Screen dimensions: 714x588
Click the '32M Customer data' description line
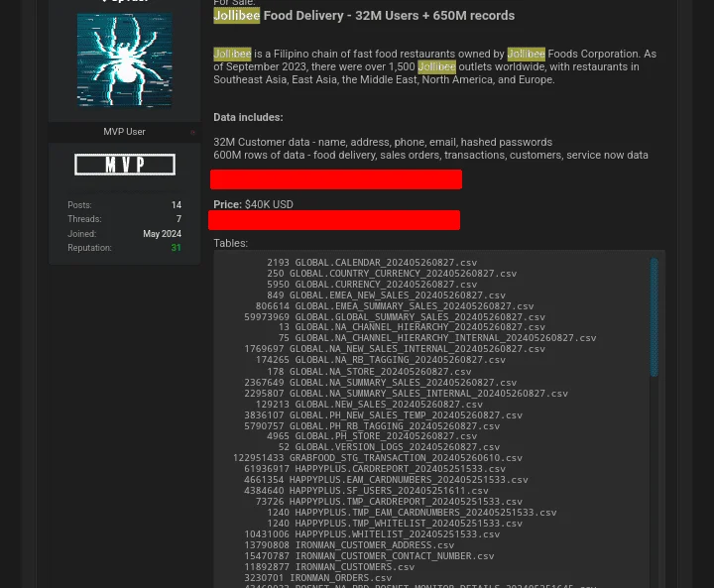383,142
